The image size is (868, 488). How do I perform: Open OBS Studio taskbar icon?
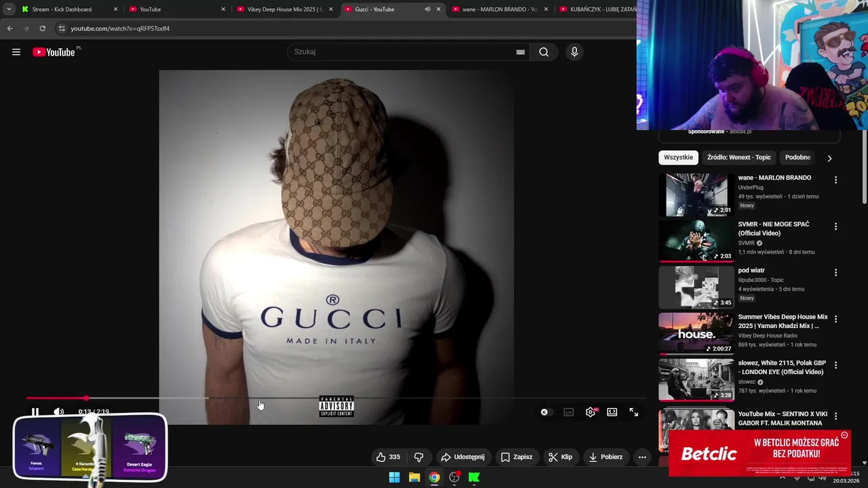tap(454, 477)
